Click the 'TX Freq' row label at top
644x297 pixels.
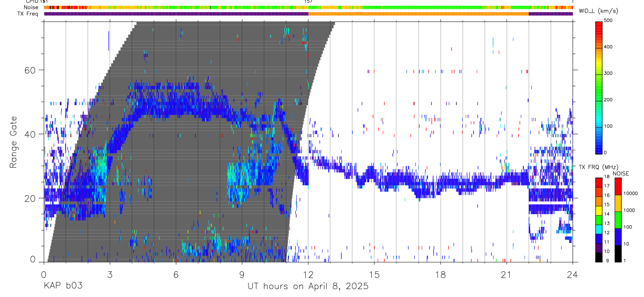point(28,14)
